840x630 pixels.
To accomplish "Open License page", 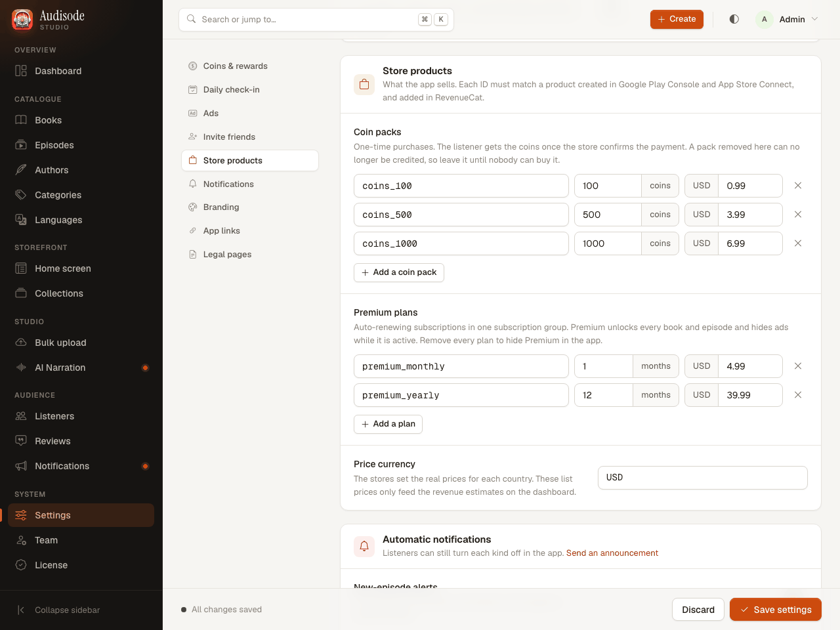I will pyautogui.click(x=81, y=565).
